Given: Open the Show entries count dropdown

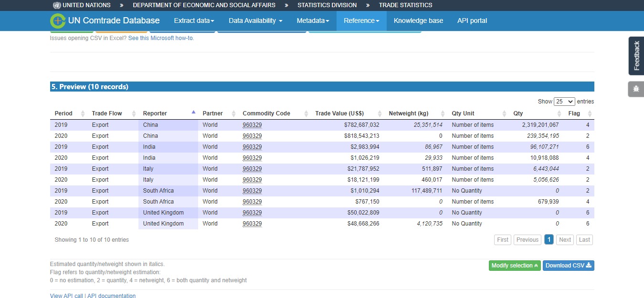Looking at the screenshot, I should (x=564, y=102).
